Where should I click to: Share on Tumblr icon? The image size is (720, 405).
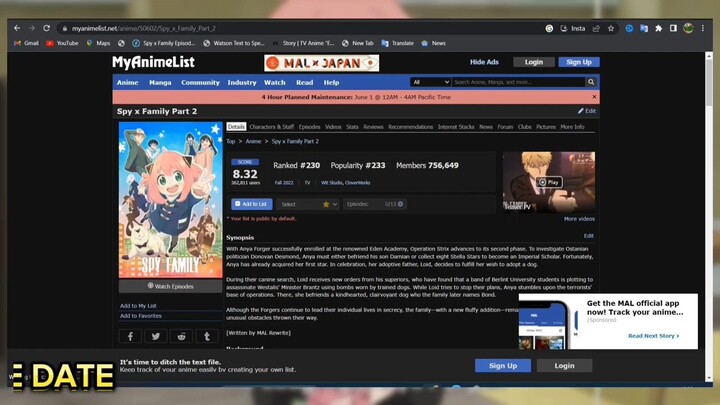tap(207, 337)
